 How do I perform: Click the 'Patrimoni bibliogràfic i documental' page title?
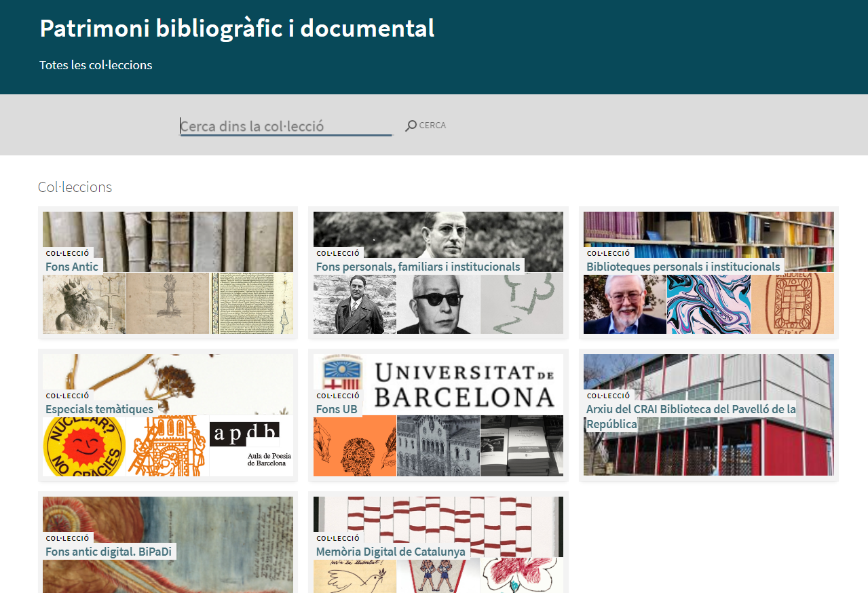[x=237, y=28]
